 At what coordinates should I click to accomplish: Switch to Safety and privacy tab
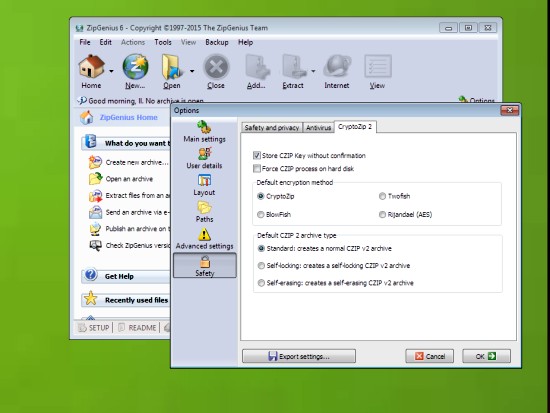271,128
